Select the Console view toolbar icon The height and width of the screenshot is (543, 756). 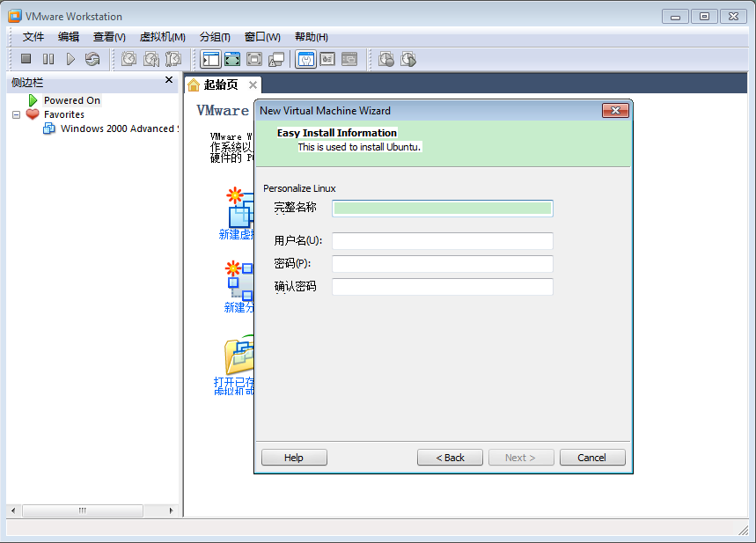click(349, 59)
